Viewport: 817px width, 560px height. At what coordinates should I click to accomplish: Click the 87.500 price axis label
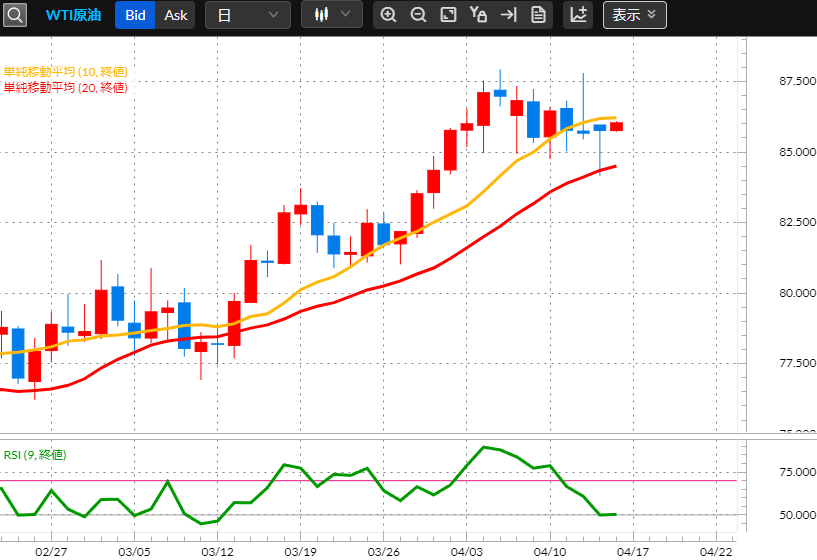point(798,81)
